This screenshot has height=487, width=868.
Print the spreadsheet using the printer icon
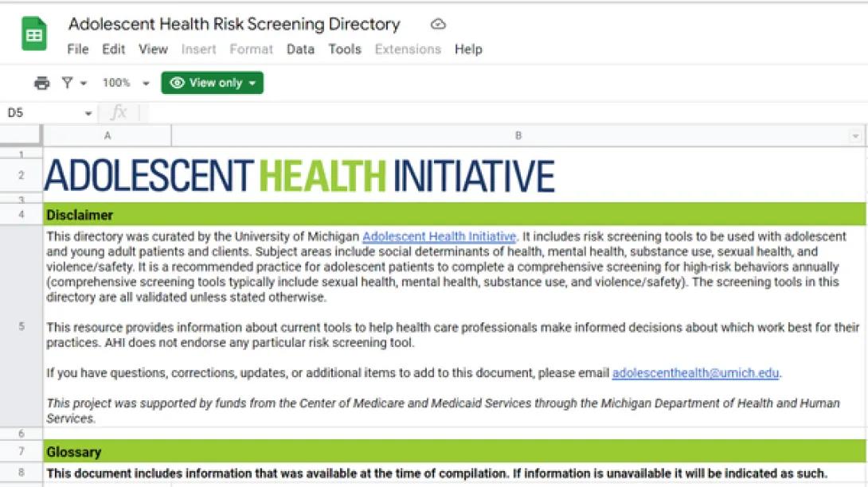(41, 83)
